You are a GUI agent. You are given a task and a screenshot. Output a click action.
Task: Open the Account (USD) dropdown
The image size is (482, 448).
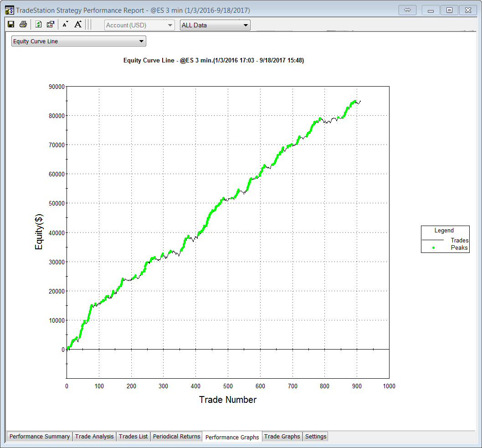pos(139,25)
